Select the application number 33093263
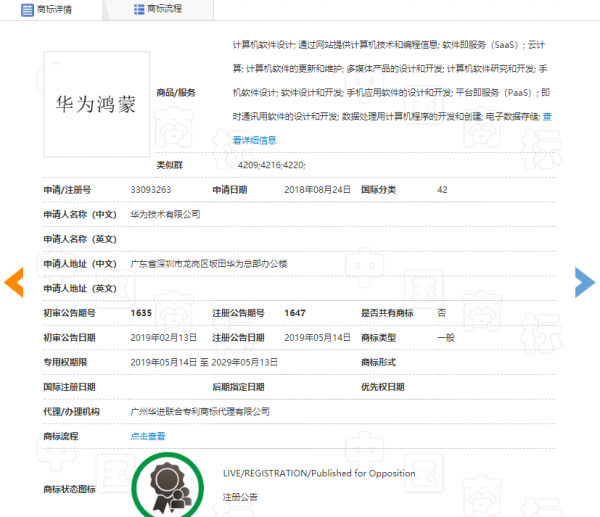 (x=151, y=189)
